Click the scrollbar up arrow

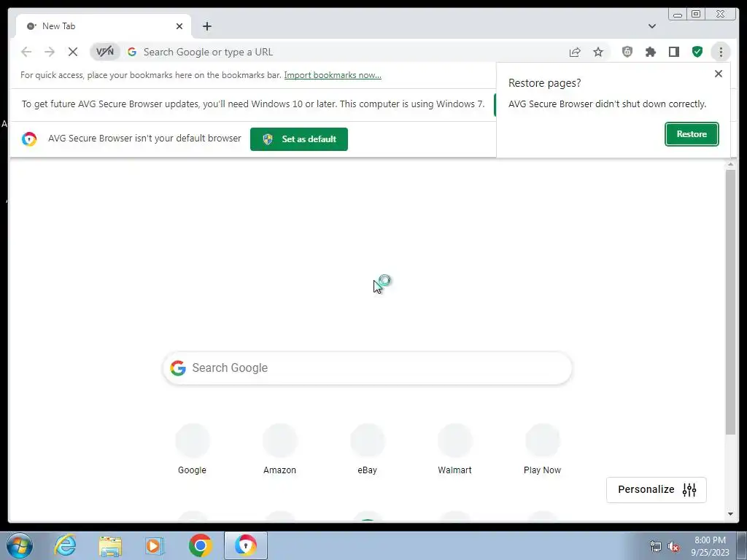click(730, 164)
